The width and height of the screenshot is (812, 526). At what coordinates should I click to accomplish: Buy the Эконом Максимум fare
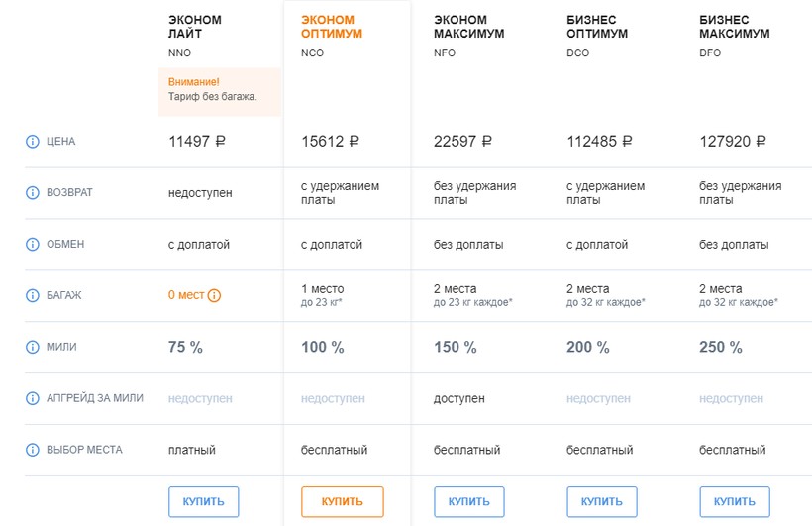[468, 501]
